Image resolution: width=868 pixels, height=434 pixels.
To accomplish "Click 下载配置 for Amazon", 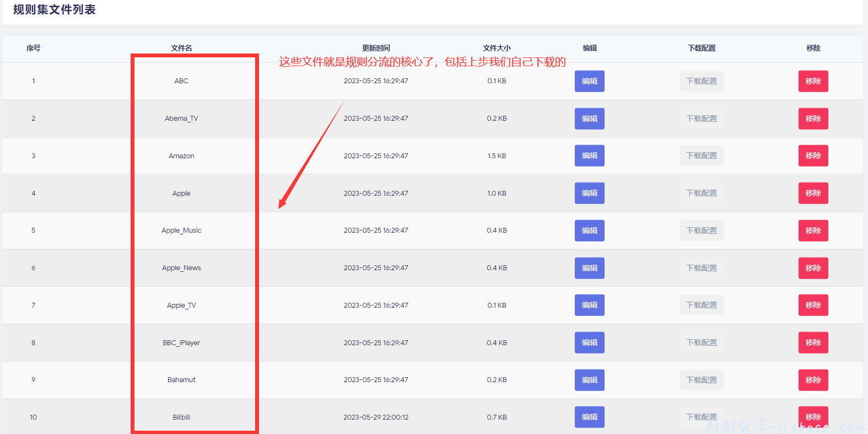I will [701, 156].
